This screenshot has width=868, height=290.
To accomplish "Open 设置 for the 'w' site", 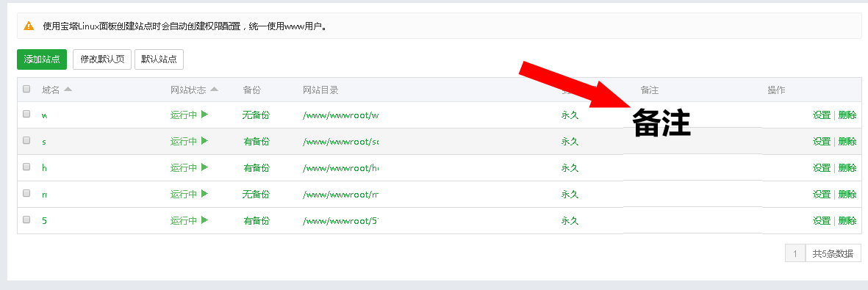I will 822,115.
